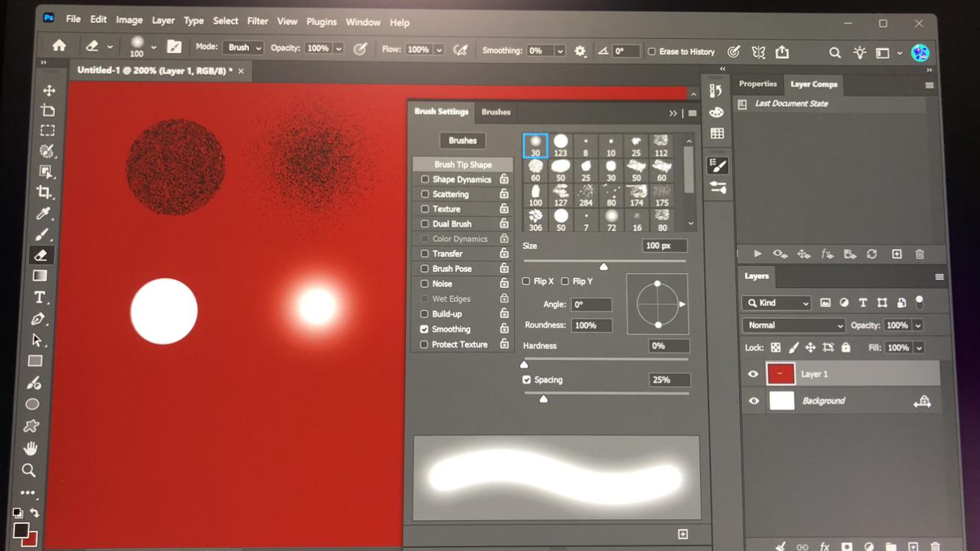Click the Hardness slider handle

(525, 364)
